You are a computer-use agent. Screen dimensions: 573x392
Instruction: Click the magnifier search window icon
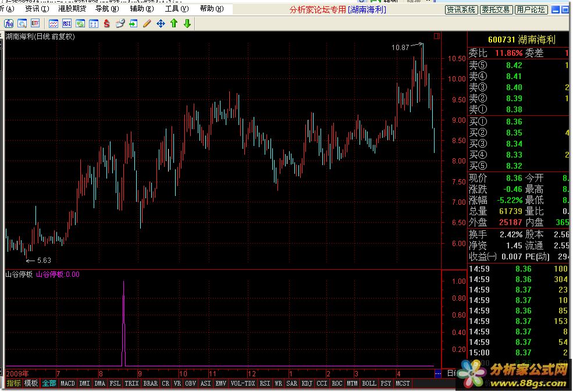[22, 24]
